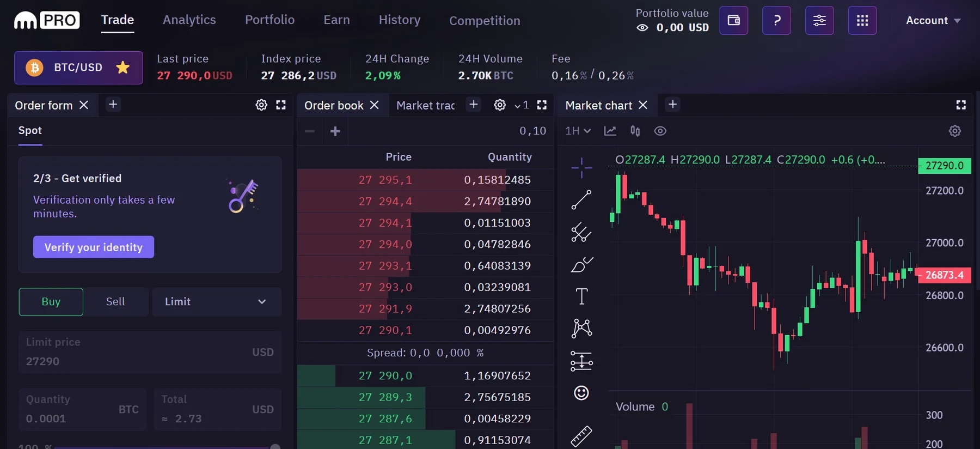
Task: Toggle chart visibility eye icon
Action: [x=660, y=131]
